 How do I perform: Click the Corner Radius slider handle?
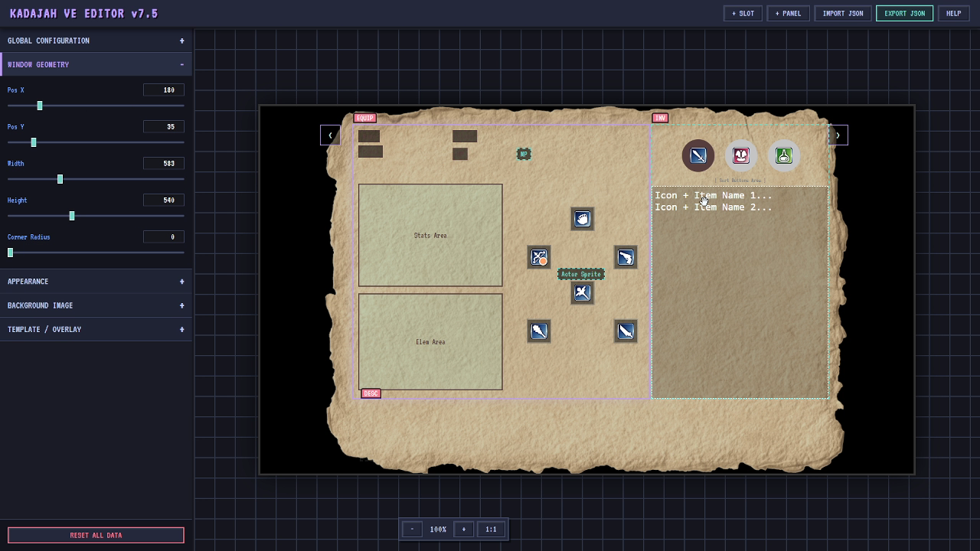[10, 253]
